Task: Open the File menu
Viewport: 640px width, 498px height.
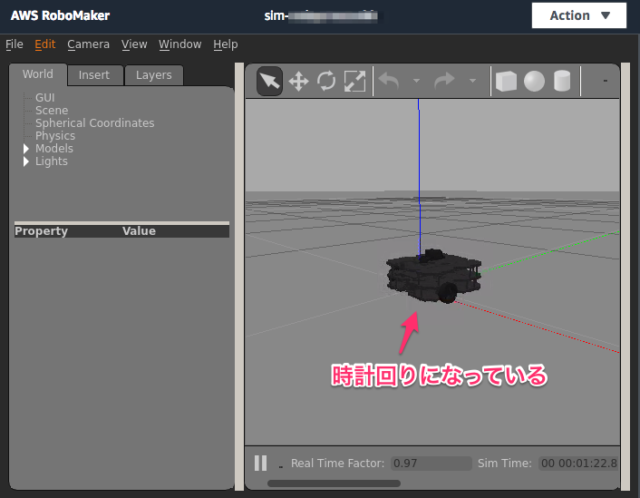Action: pyautogui.click(x=14, y=44)
